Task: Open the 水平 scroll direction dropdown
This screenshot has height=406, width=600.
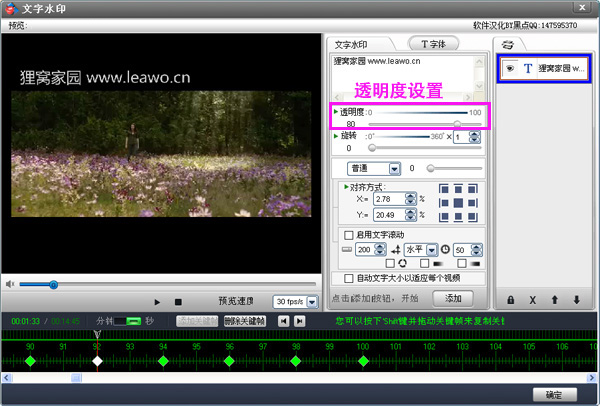Action: click(x=432, y=249)
